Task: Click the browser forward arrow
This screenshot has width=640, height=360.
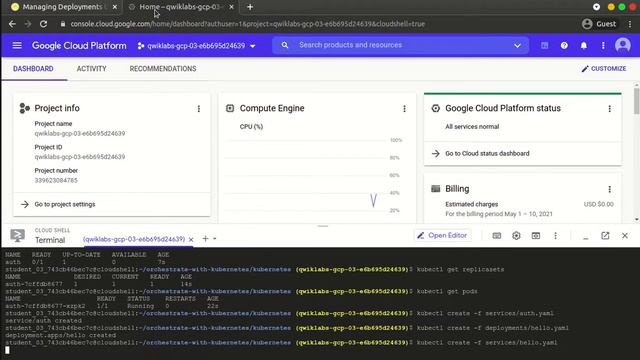Action: (28, 24)
